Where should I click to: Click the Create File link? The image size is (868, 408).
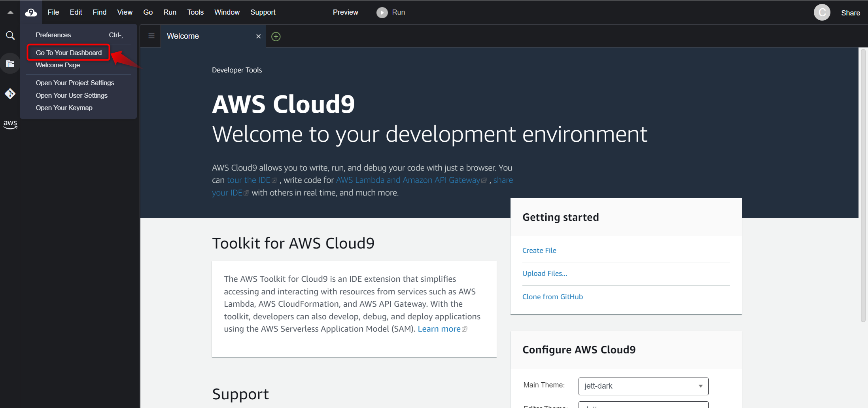[x=539, y=250]
